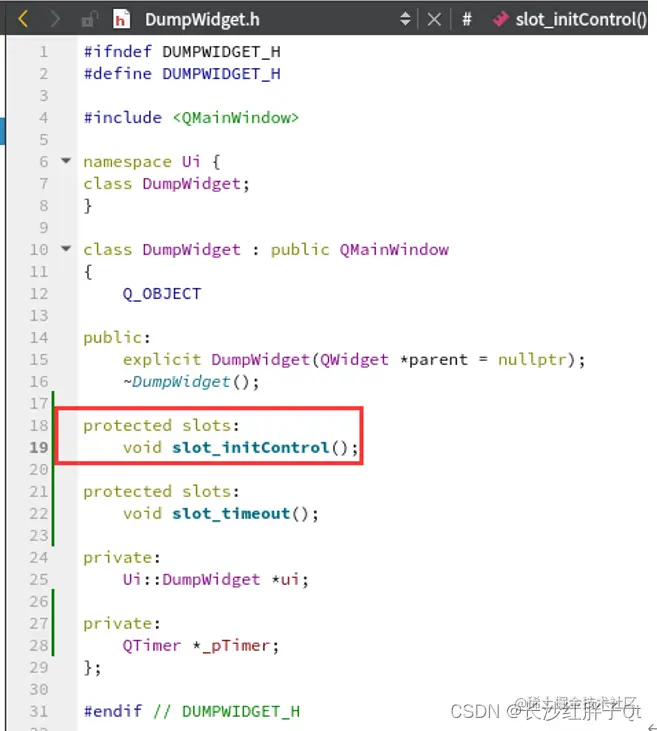Click on Ui::DumpWidget *ui member
Viewport: 657px width, 731px height.
[215, 579]
